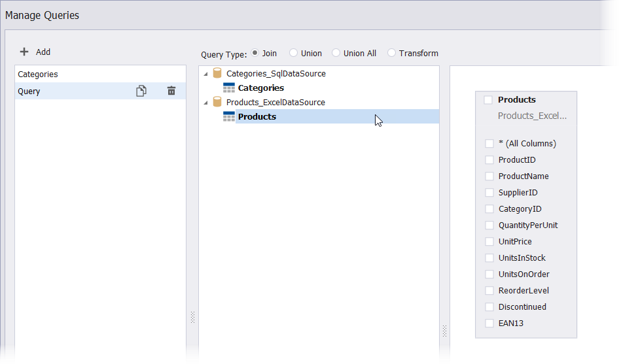This screenshot has width=619, height=364.
Task: Click the Categories_SqlDataSource database icon
Action: 217,74
